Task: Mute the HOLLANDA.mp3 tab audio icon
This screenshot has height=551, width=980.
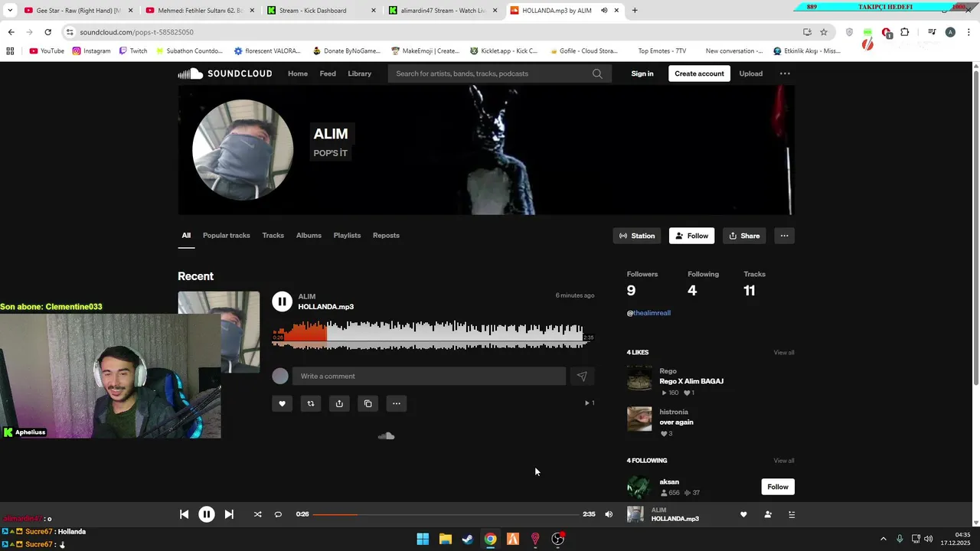Action: pyautogui.click(x=604, y=11)
